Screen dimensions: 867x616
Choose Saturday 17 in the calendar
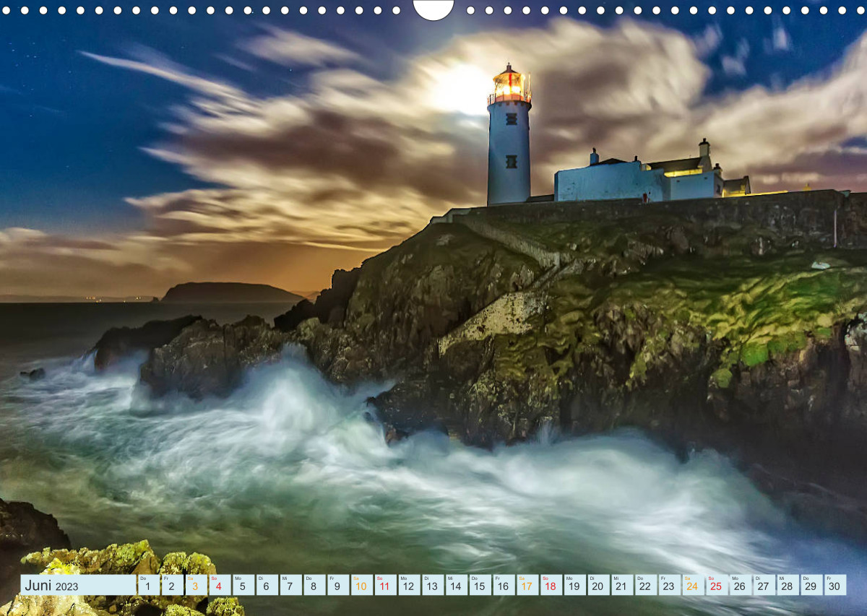[527, 585]
